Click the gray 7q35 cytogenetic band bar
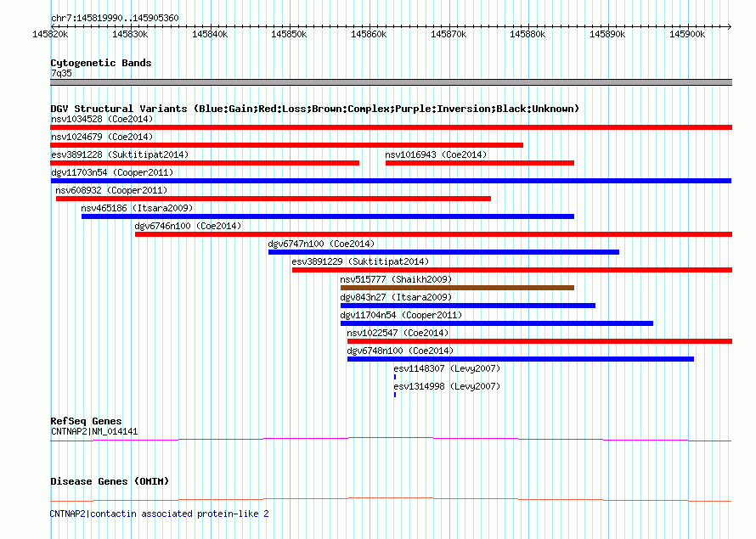Image resolution: width=756 pixels, height=539 pixels. point(391,82)
